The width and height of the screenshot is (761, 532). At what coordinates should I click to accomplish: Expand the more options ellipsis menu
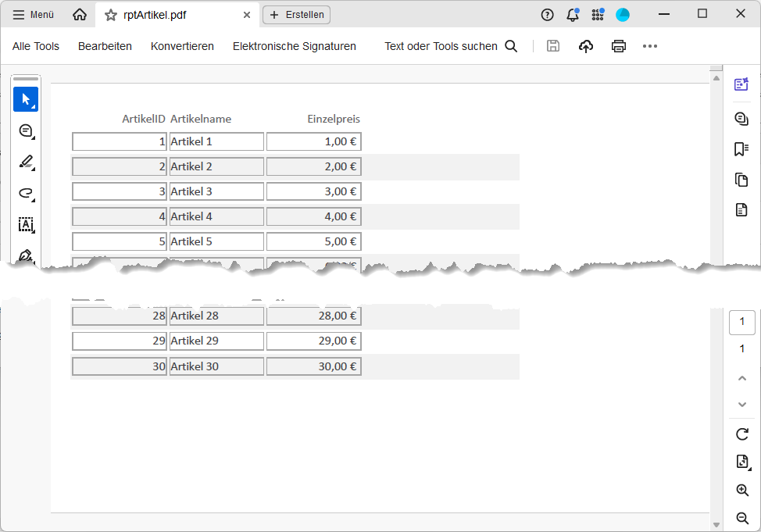[x=650, y=46]
